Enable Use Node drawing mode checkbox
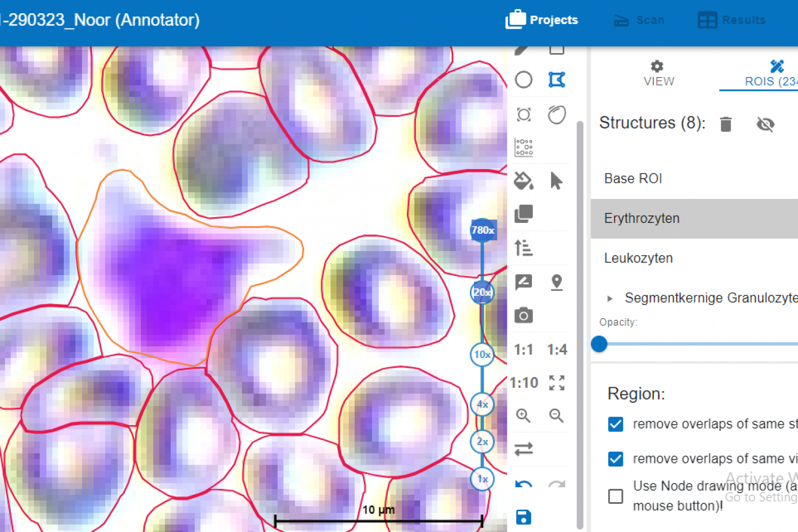Screen dimensions: 798x532 616,496
